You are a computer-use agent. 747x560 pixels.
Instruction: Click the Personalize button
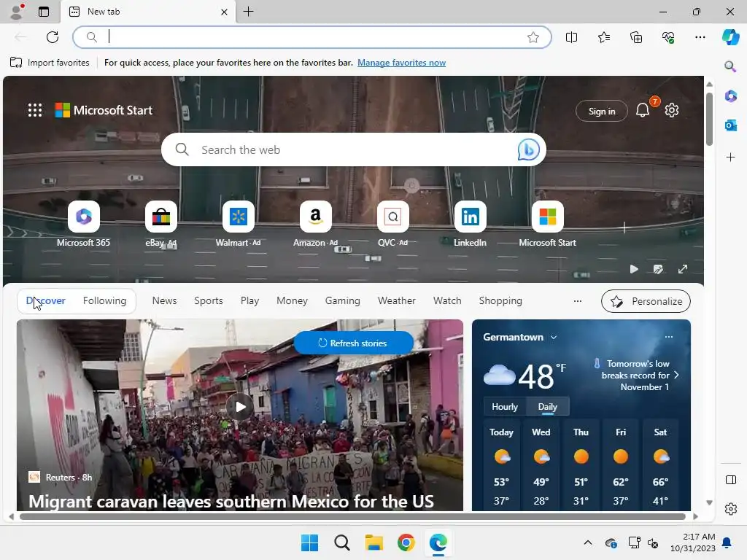646,301
